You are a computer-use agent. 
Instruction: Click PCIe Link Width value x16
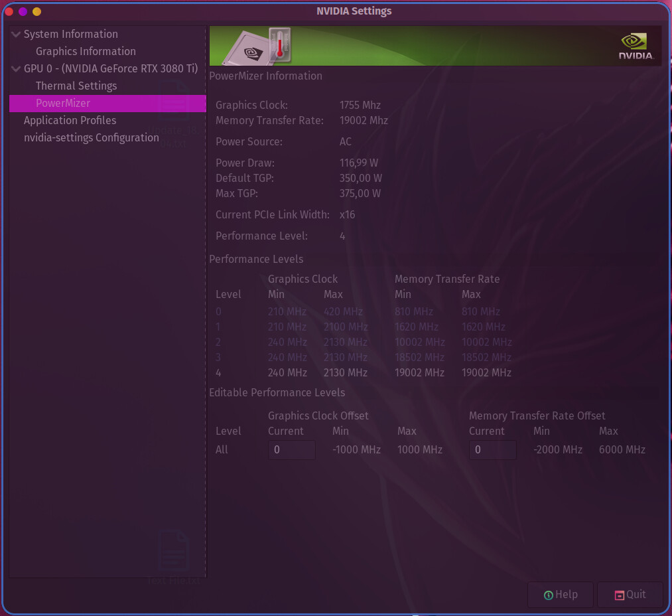347,215
